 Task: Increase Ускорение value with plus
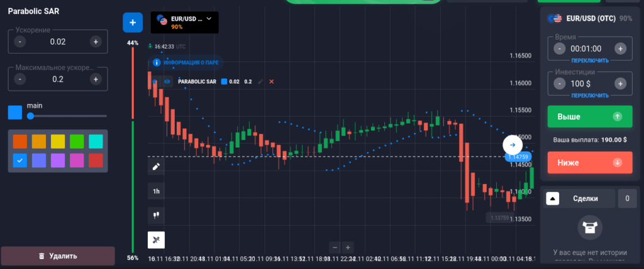click(x=96, y=42)
